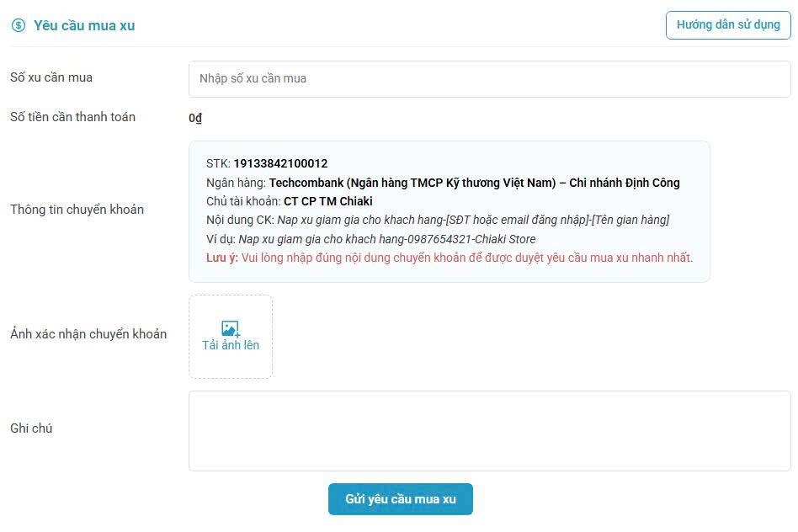Submit with Gửi yêu cầu mua xu button

point(401,499)
